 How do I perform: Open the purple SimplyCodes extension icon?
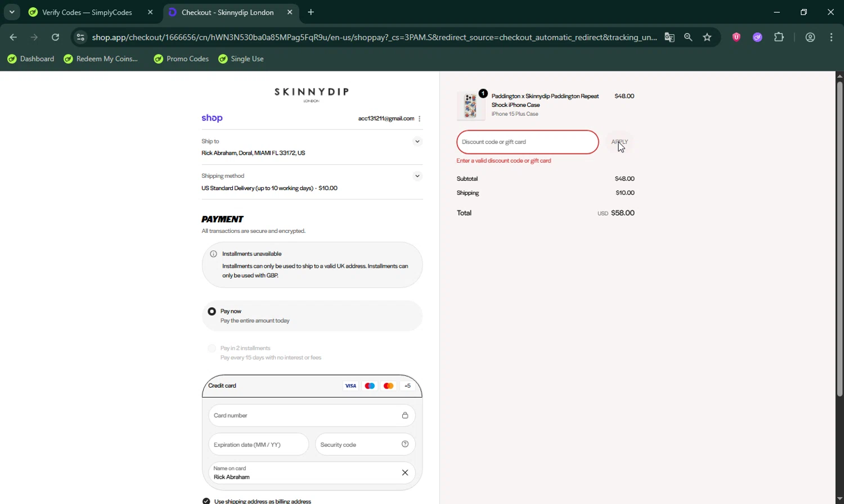coord(757,37)
